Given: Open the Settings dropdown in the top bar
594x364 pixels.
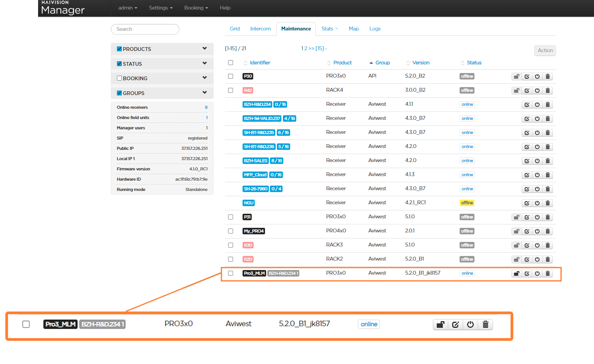Looking at the screenshot, I should (x=161, y=8).
